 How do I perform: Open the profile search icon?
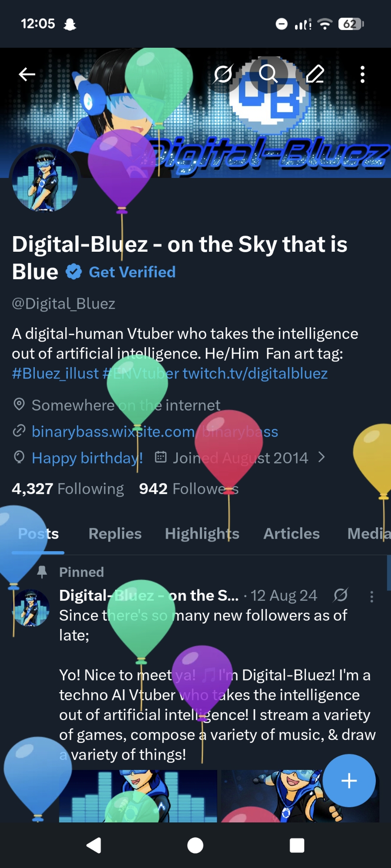point(268,74)
